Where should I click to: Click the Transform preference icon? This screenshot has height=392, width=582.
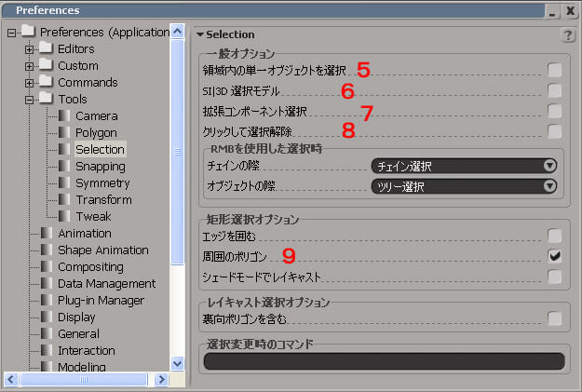(64, 199)
